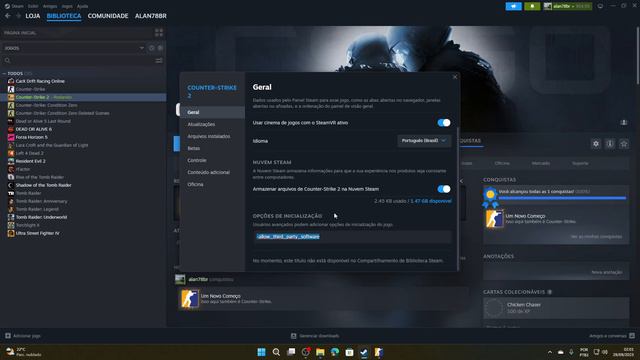Select Carx Drift Racing Online in library
The image size is (640, 360).
(40, 81)
